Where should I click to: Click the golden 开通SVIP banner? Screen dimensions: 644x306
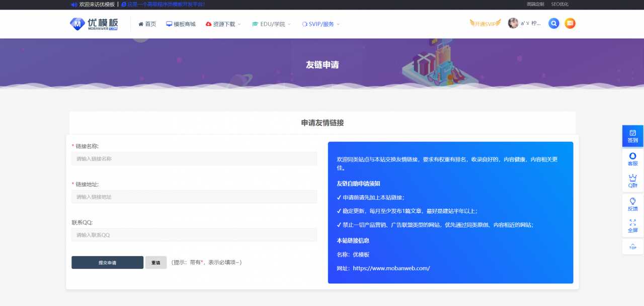click(x=484, y=23)
